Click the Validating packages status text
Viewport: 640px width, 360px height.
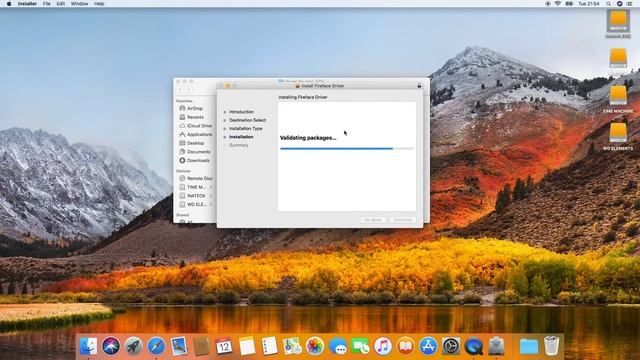[x=308, y=138]
